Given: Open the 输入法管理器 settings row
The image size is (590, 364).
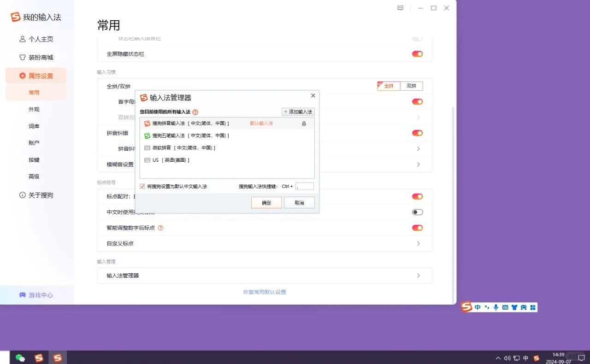Looking at the screenshot, I should pyautogui.click(x=265, y=276).
